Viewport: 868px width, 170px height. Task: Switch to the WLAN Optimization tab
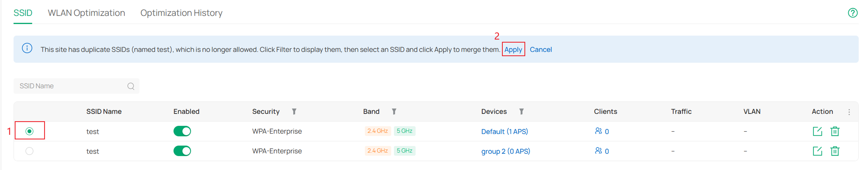point(86,13)
